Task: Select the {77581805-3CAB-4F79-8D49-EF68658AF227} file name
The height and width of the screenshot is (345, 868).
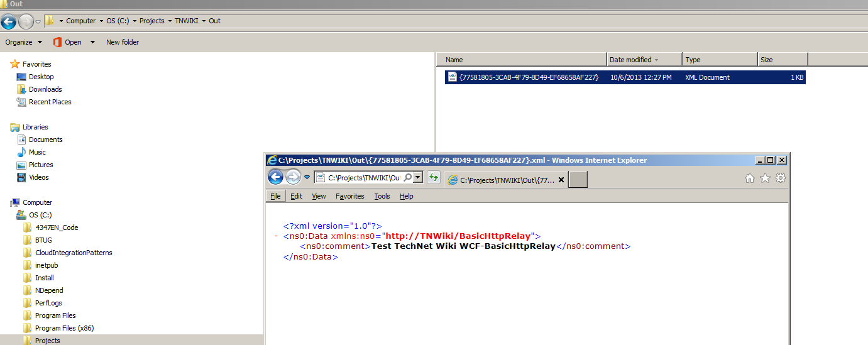Action: (x=529, y=77)
